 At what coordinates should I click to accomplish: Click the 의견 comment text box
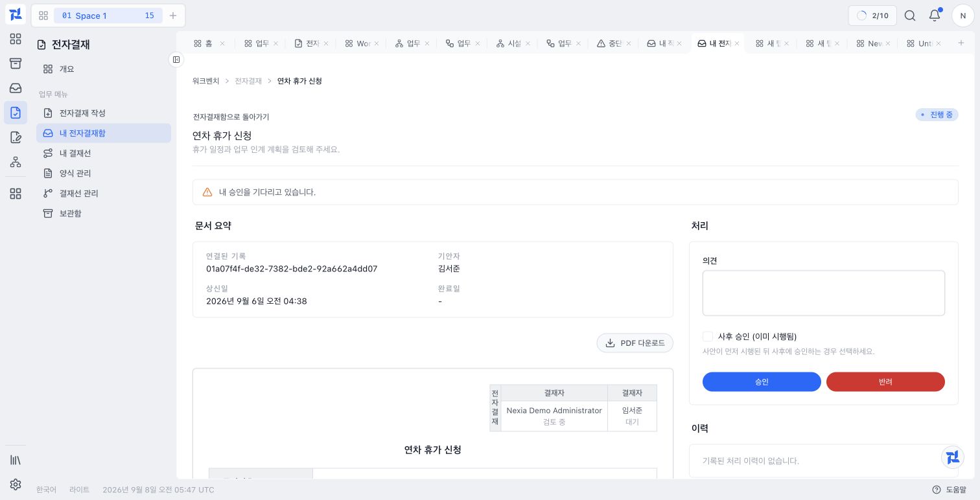click(824, 293)
